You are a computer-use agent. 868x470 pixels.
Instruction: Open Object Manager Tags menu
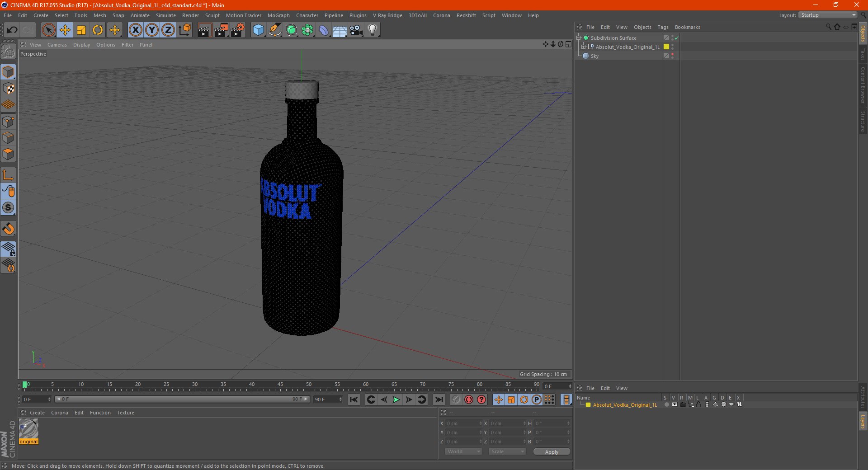tap(663, 27)
